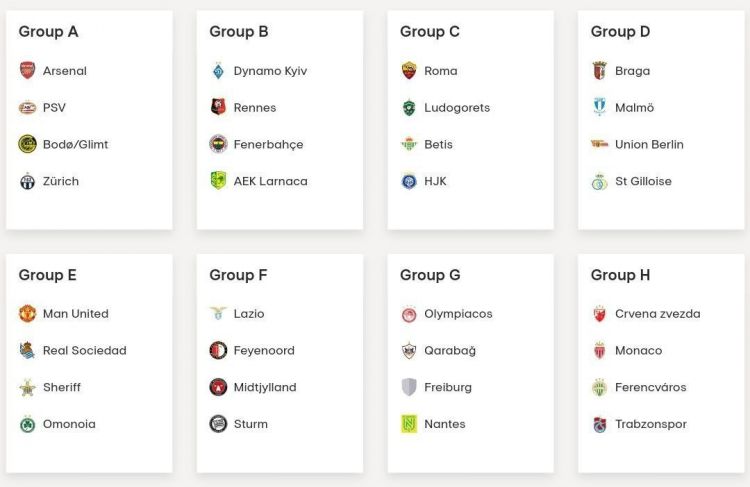750x487 pixels.
Task: Click the Arsenal club crest icon
Action: [x=27, y=71]
